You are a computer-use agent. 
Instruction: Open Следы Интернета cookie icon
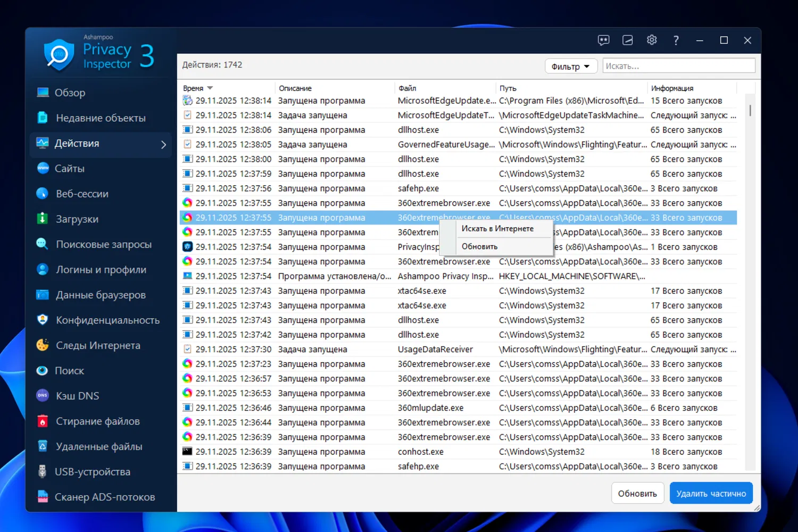pyautogui.click(x=43, y=345)
